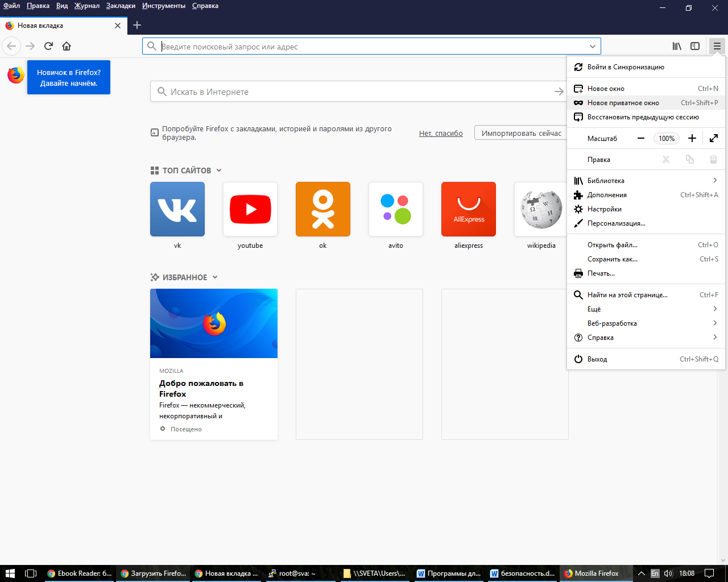Click the Forward navigation arrow
Screen dimensions: 728x582
point(30,46)
